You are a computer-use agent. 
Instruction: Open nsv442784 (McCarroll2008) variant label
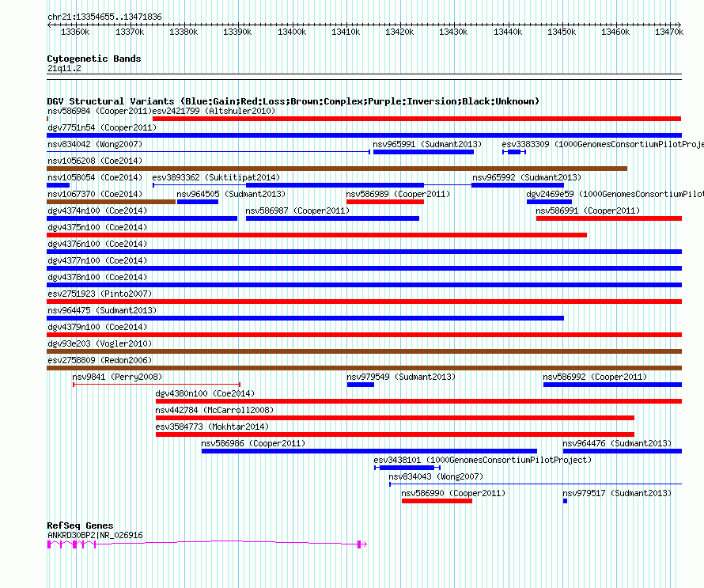click(214, 410)
